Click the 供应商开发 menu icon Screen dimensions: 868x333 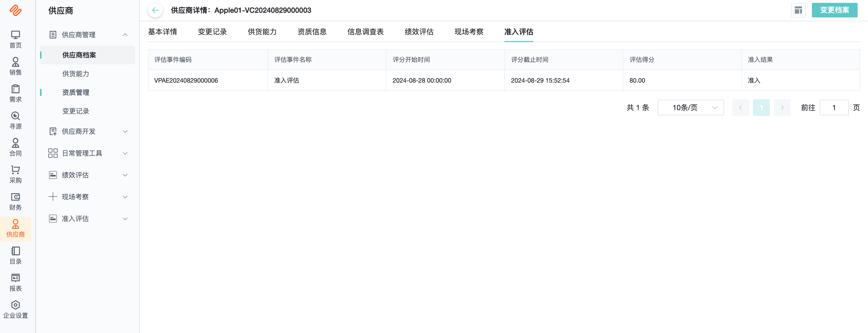point(53,131)
